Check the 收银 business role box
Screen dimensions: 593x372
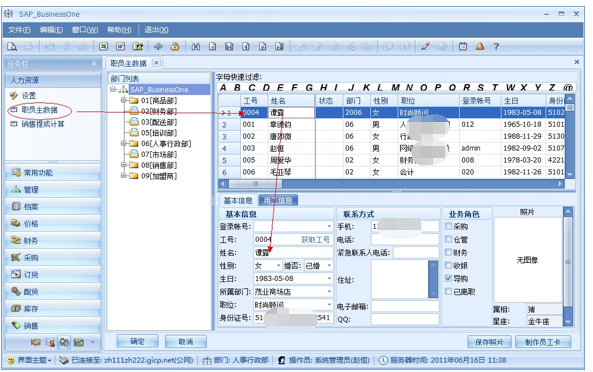point(449,265)
